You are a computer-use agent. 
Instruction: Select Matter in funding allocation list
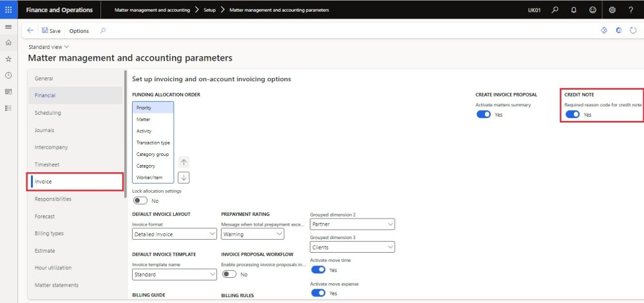(x=153, y=119)
